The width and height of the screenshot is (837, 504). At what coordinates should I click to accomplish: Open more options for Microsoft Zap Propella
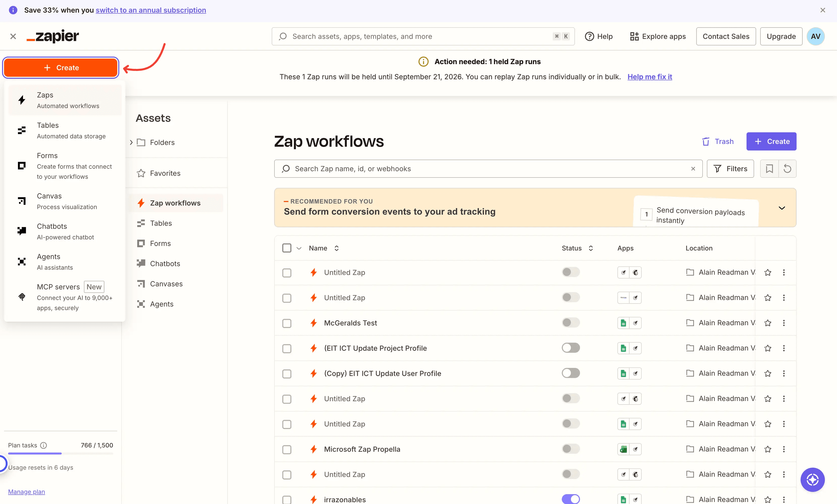coord(784,449)
